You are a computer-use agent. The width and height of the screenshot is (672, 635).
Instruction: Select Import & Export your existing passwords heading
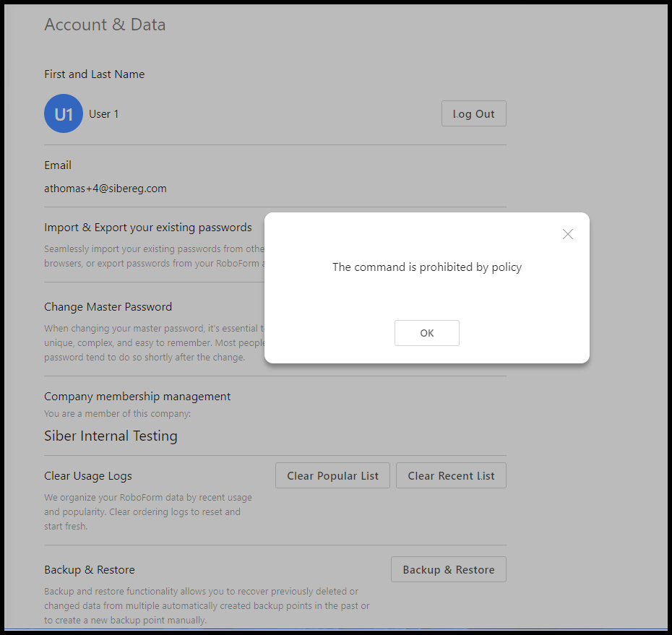148,228
